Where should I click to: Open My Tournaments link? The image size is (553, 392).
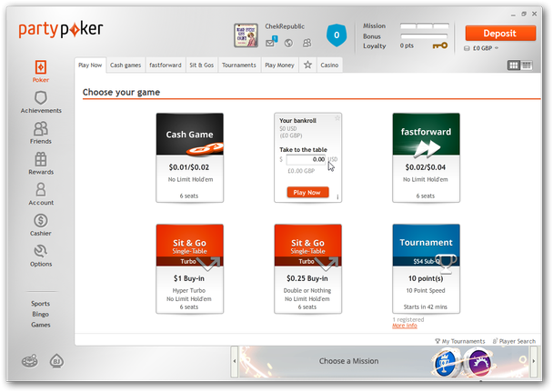(x=460, y=341)
